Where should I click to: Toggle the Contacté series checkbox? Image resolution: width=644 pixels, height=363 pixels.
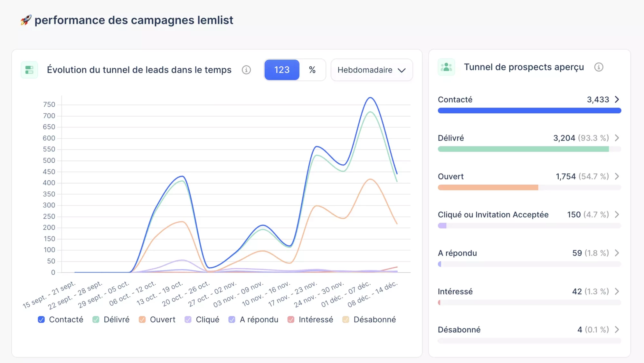[41, 320]
